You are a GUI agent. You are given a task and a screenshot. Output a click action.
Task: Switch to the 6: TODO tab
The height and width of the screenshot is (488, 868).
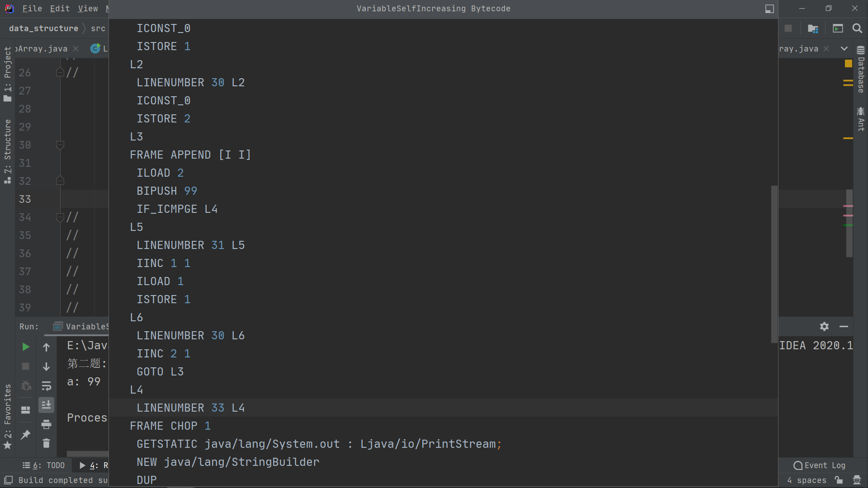coord(44,465)
